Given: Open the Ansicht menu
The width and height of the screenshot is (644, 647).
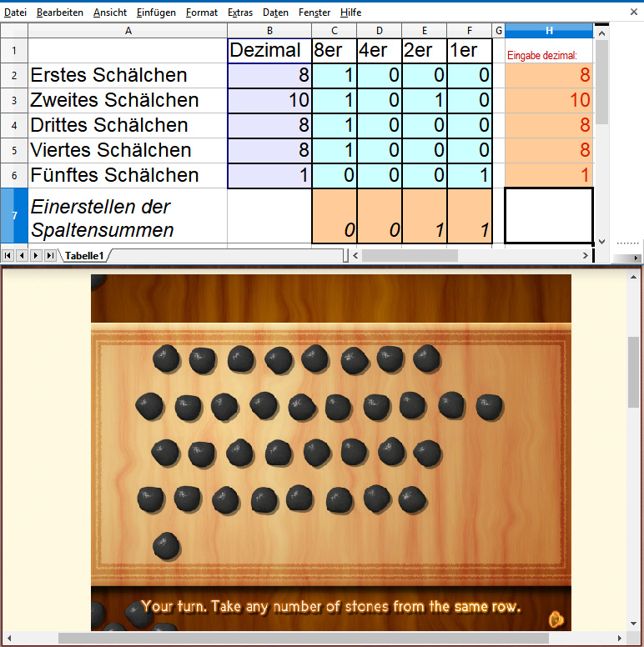Looking at the screenshot, I should (110, 13).
